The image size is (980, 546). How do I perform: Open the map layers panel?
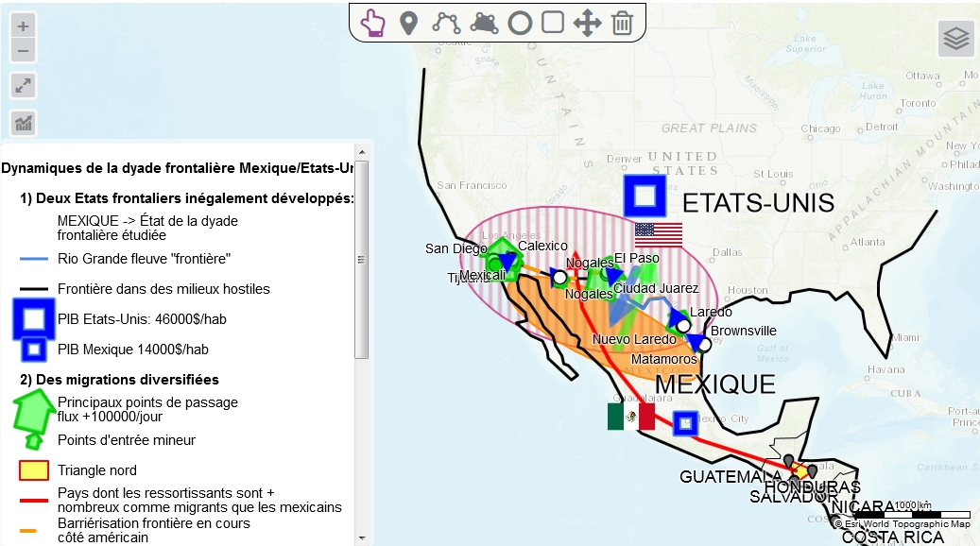(956, 39)
